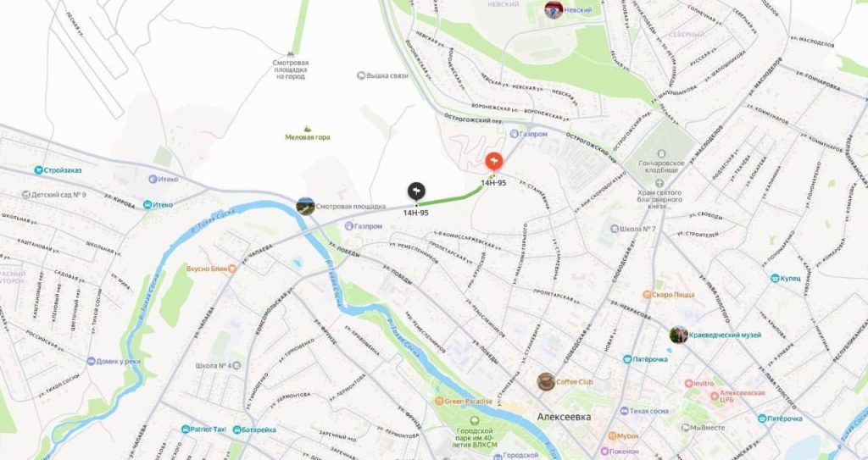Click the Green Paradise restaurant marker
Viewport: 868px width, 460px height.
pyautogui.click(x=439, y=402)
